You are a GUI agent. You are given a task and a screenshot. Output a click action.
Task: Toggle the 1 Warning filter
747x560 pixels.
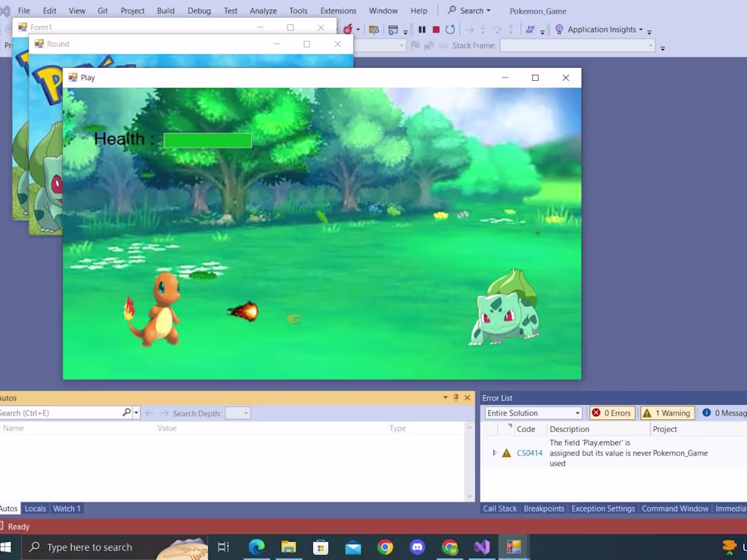667,413
